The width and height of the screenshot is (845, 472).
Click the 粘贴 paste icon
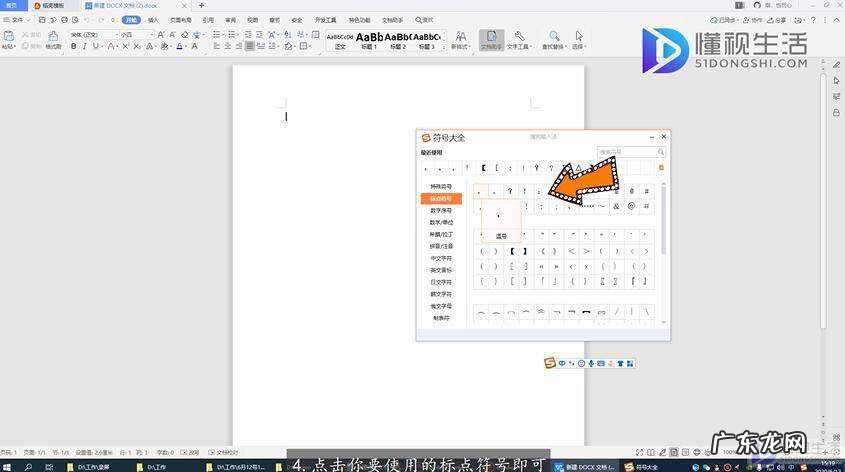pos(8,38)
